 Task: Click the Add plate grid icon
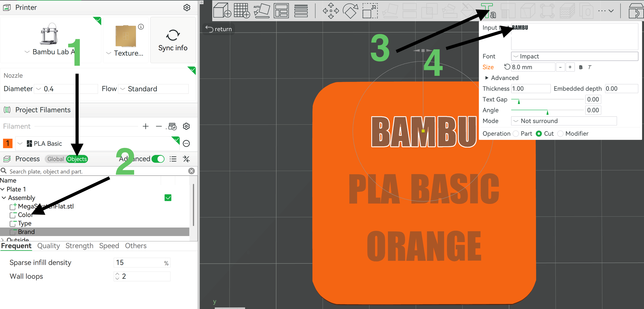click(242, 11)
